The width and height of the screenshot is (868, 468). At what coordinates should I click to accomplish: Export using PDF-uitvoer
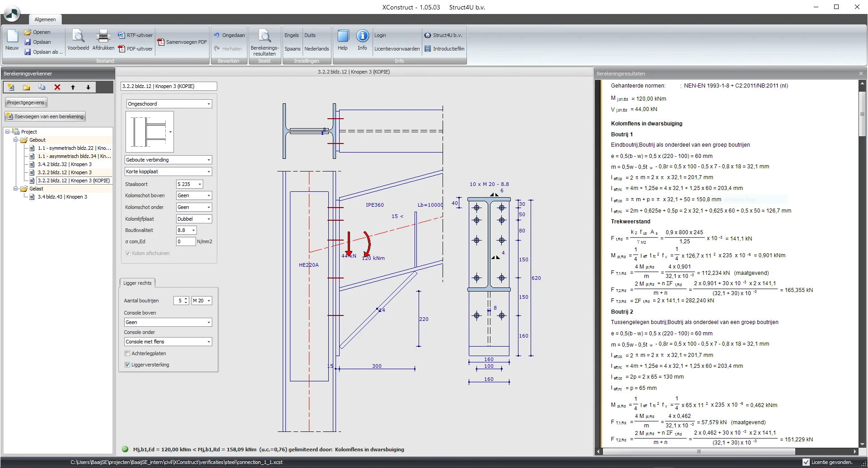tap(135, 49)
